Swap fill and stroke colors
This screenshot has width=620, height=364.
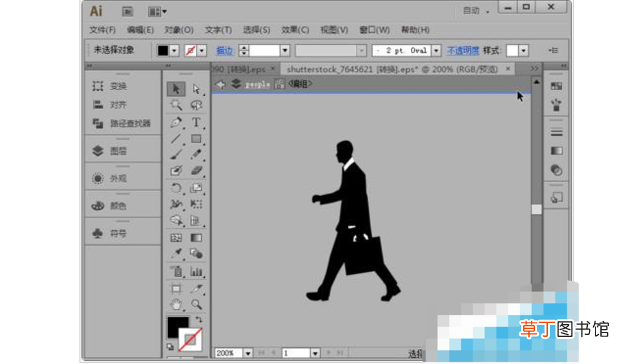coord(198,319)
